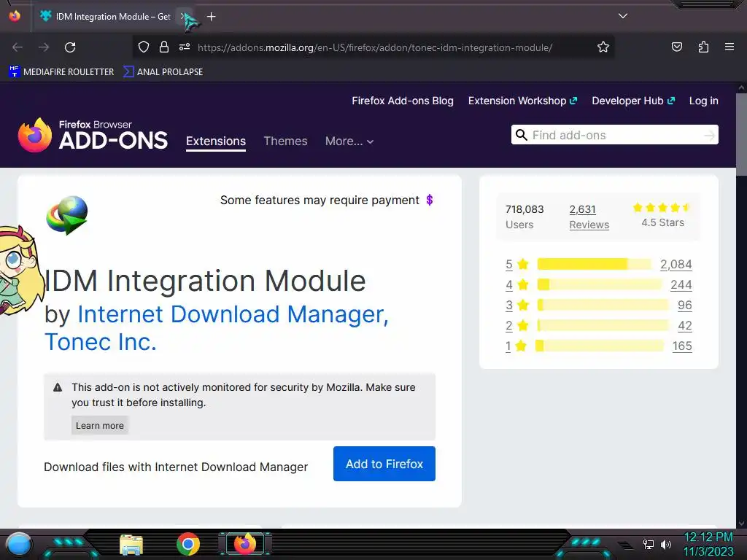This screenshot has height=560, width=747.
Task: Go to the Extensions section
Action: point(216,141)
